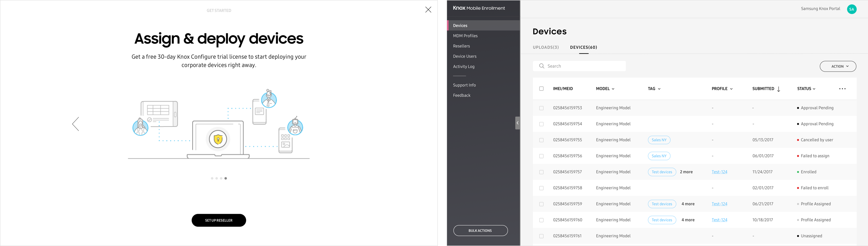The width and height of the screenshot is (868, 246).
Task: Click the shield lock laptop illustration
Action: tap(218, 139)
